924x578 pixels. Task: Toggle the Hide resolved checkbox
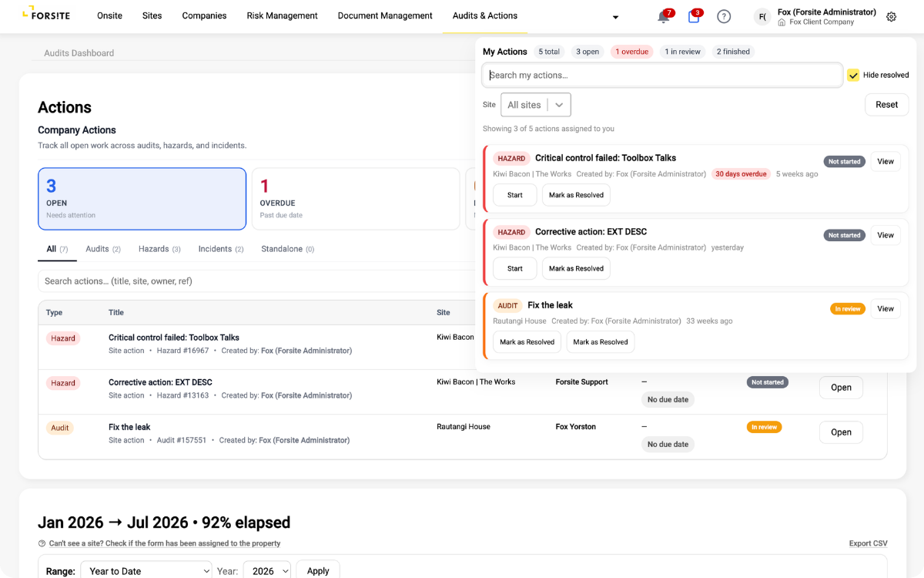pyautogui.click(x=853, y=75)
